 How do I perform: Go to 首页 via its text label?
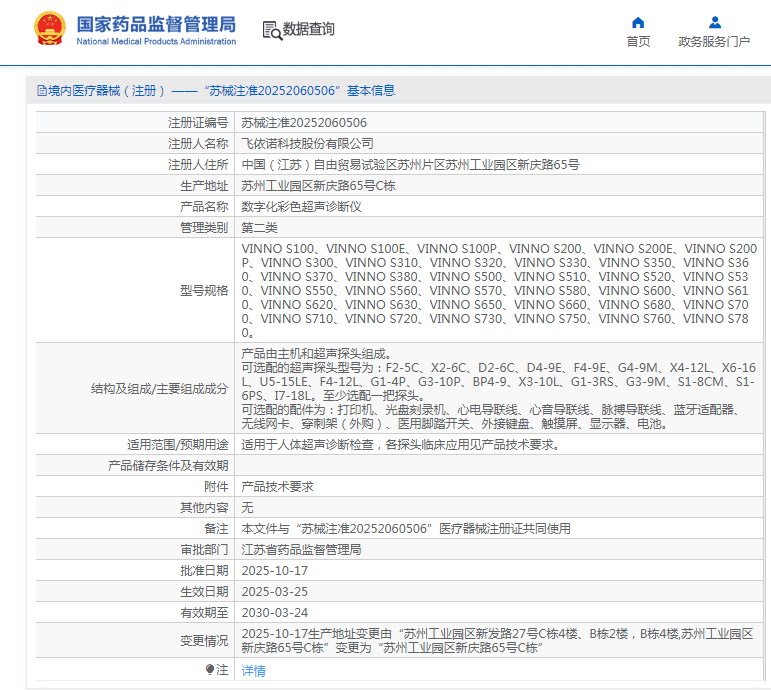(x=638, y=42)
